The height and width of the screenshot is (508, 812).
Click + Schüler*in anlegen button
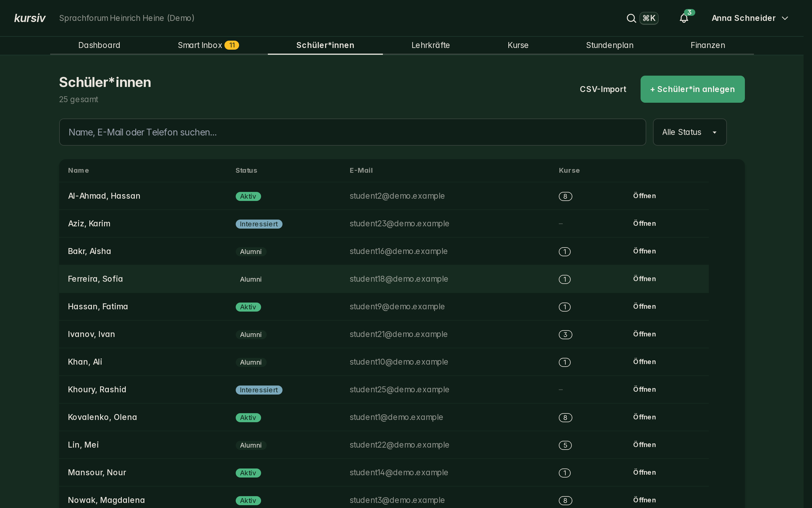pyautogui.click(x=692, y=89)
